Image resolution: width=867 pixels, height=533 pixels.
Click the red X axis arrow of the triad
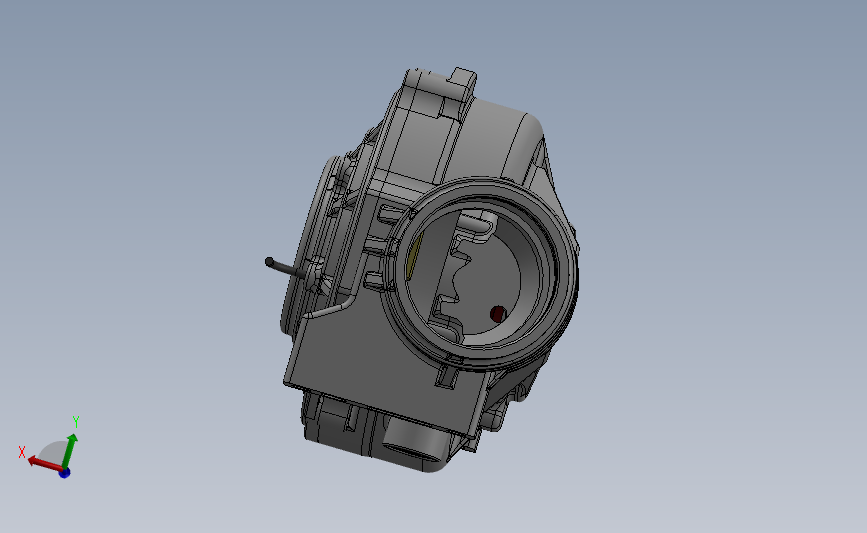coord(44,463)
